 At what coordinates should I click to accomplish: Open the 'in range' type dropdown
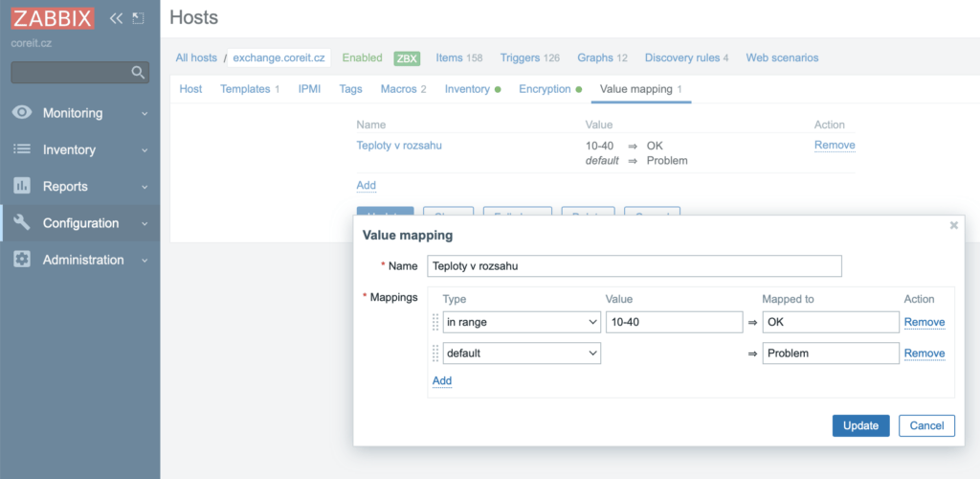[522, 323]
